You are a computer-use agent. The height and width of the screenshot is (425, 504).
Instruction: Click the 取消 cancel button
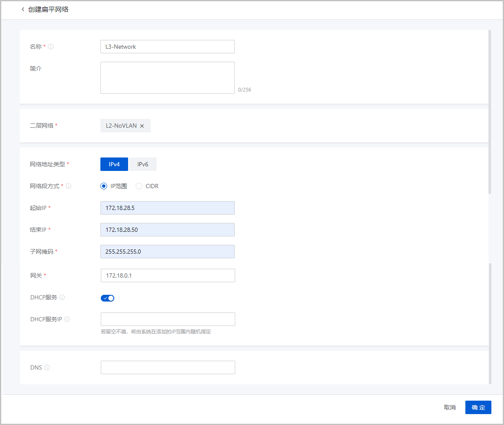tap(449, 407)
